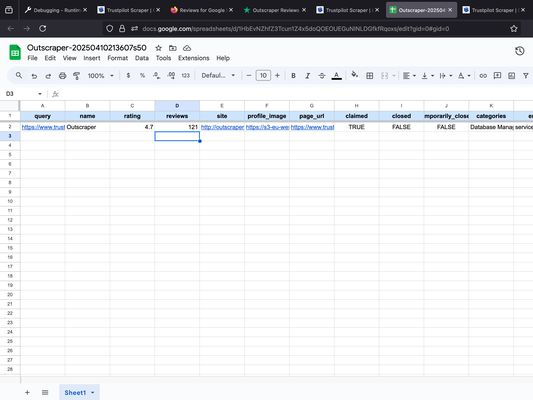Screen dimensions: 533x400
Task: Decrease font size minus button
Action: click(249, 75)
